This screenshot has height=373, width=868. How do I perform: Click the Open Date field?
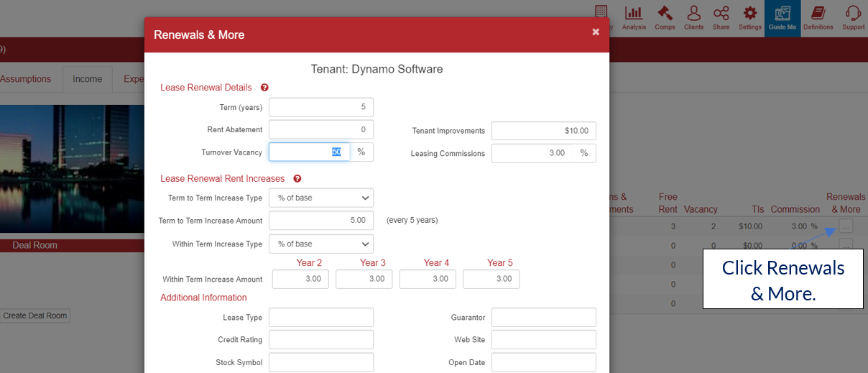(x=544, y=362)
